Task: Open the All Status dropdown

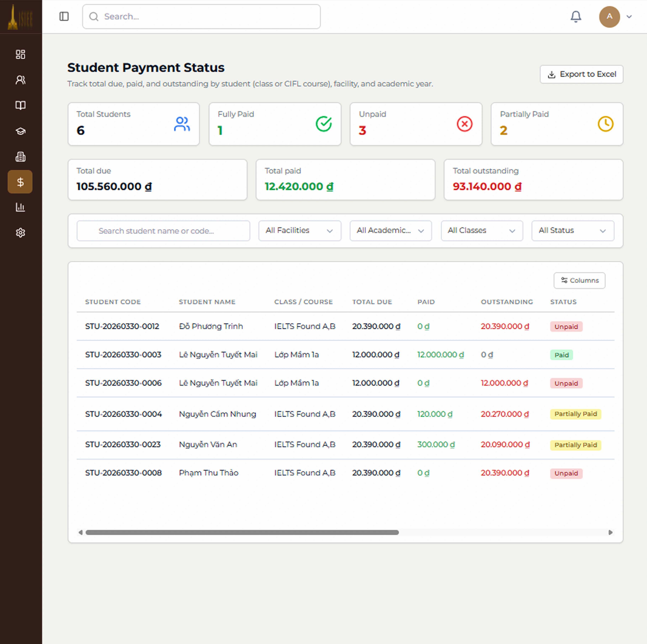Action: (573, 231)
